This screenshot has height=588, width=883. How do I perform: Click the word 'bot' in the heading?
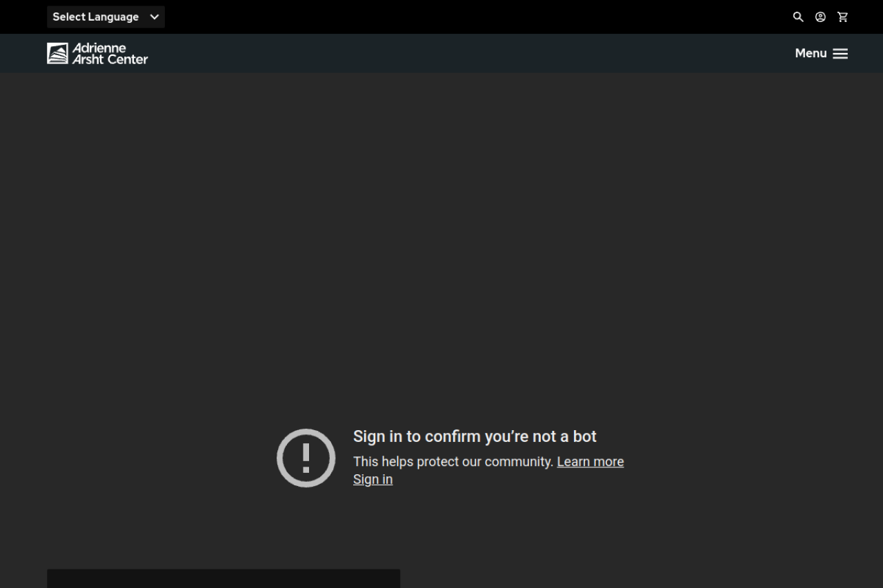click(584, 436)
